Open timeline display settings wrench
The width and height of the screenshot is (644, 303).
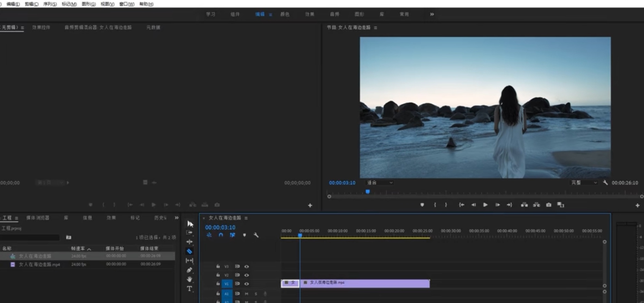click(256, 235)
